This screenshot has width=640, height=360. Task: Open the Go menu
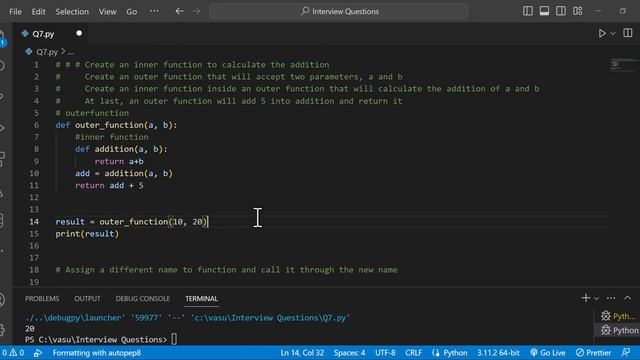tap(131, 11)
